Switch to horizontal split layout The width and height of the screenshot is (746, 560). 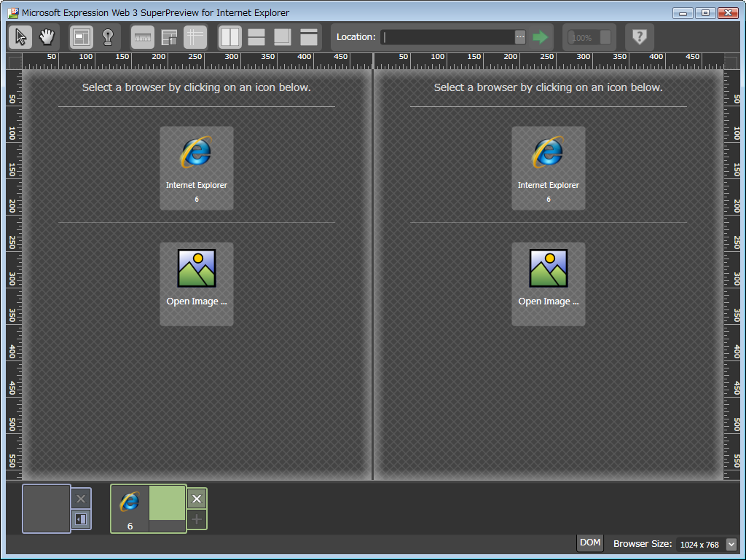tap(256, 37)
